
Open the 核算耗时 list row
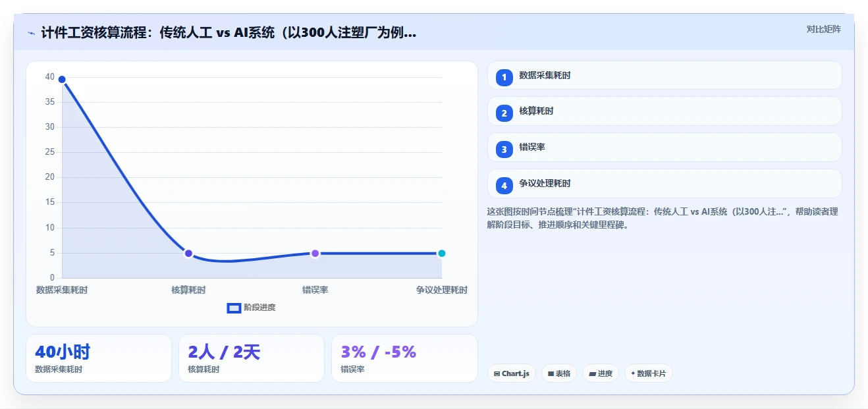[x=665, y=111]
